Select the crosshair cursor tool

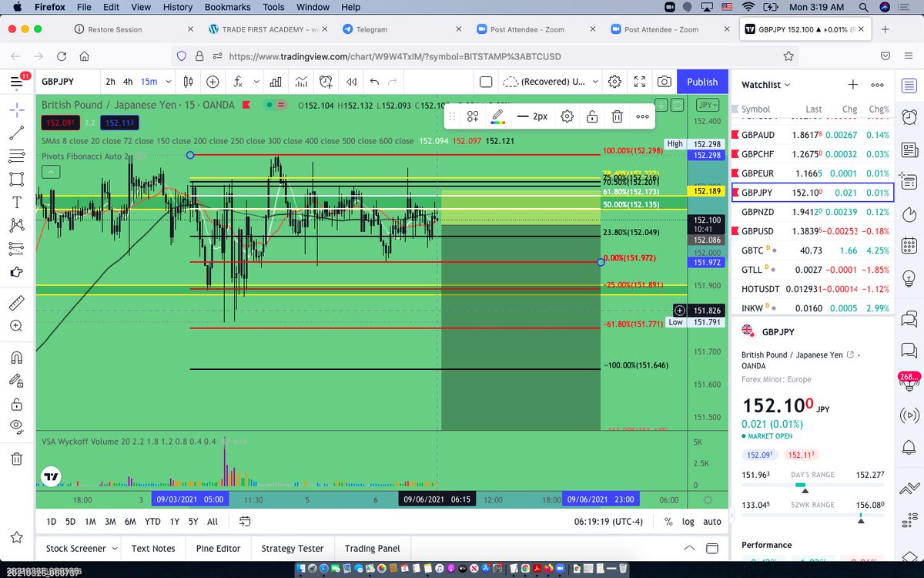click(16, 109)
